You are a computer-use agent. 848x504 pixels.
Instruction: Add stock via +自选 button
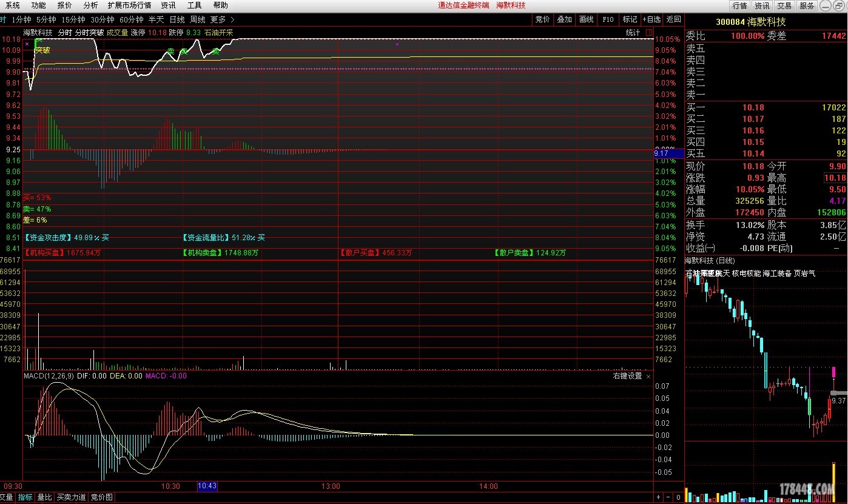651,19
